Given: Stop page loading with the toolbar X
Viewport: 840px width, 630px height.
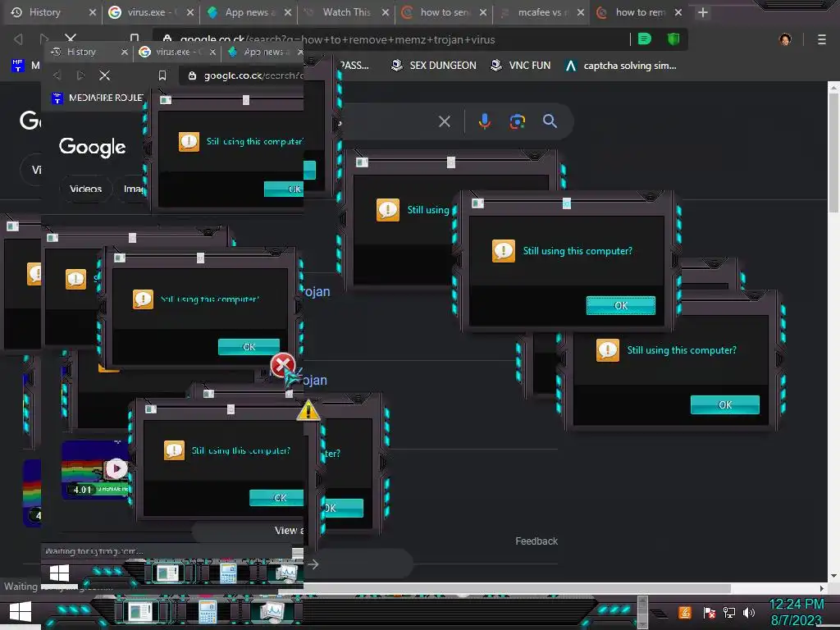Looking at the screenshot, I should tap(71, 39).
